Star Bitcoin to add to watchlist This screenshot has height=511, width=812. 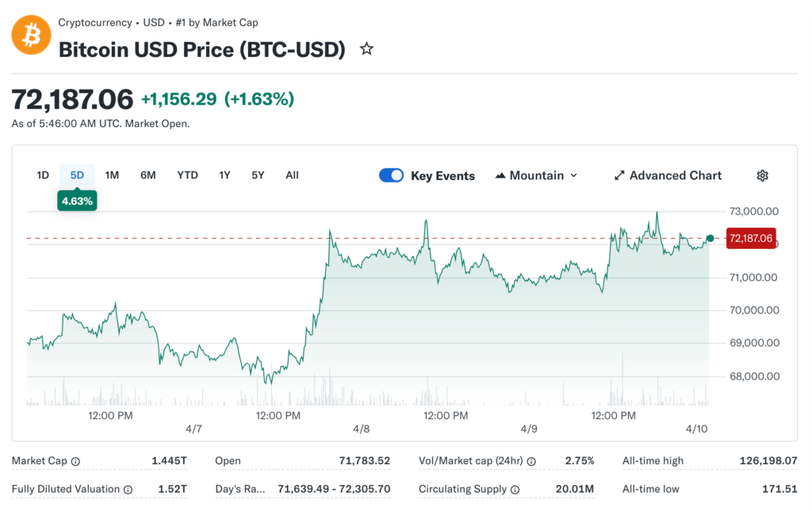[366, 49]
